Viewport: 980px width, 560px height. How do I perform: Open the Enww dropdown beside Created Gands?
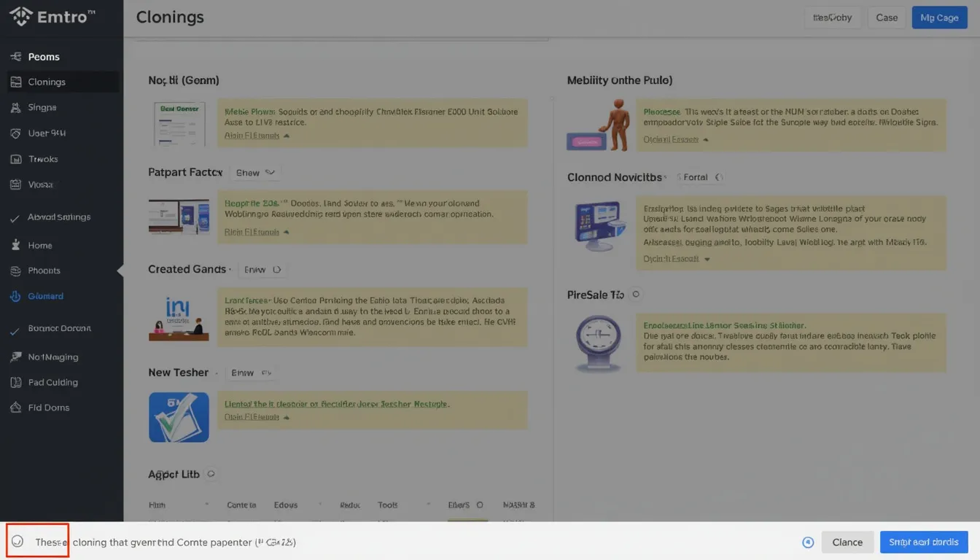pos(262,270)
